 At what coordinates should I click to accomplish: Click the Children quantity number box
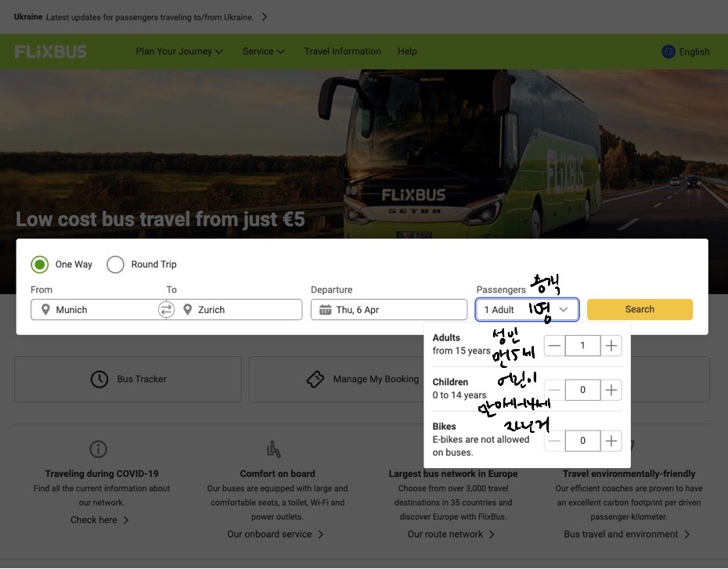click(582, 390)
